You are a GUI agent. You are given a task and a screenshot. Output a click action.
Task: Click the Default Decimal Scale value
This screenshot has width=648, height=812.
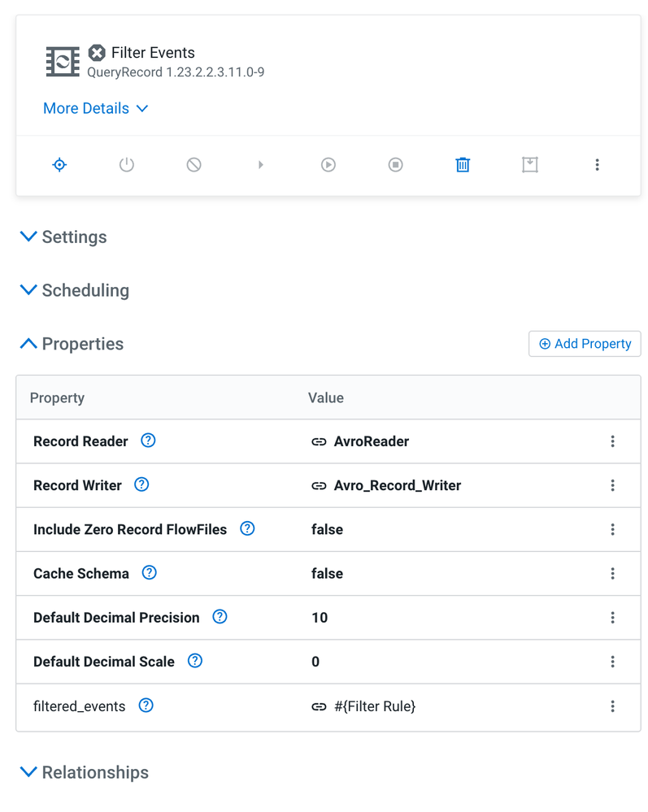315,662
